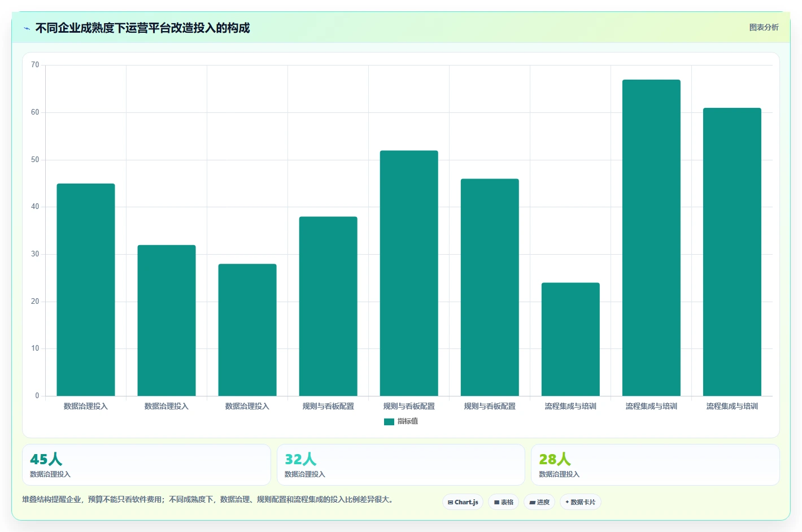
Task: Click the 数据治理投入 bar reaching 45
Action: click(x=86, y=290)
